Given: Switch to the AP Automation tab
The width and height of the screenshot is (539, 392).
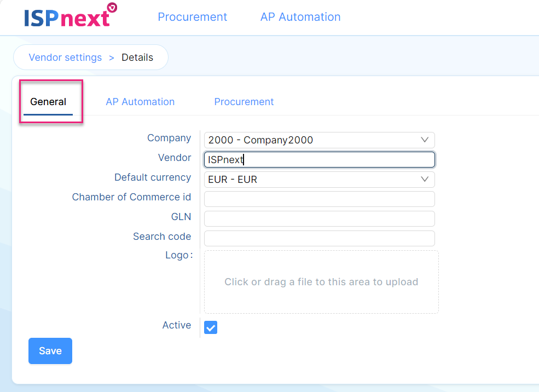Looking at the screenshot, I should pyautogui.click(x=140, y=102).
